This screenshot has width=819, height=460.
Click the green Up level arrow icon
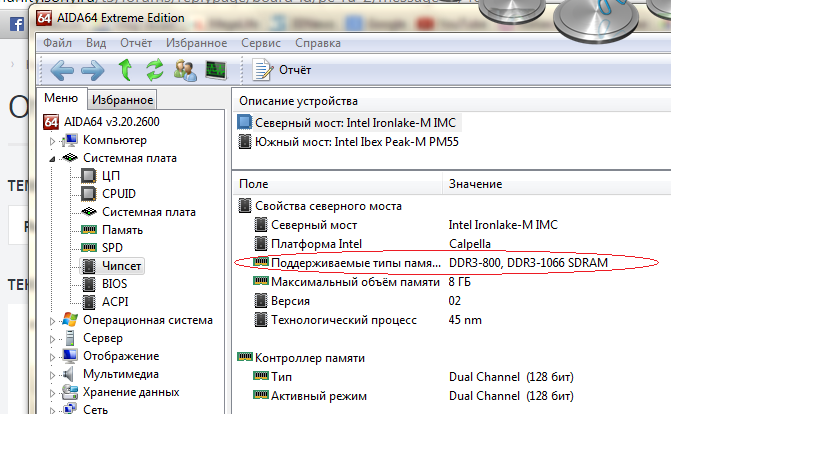tap(125, 69)
